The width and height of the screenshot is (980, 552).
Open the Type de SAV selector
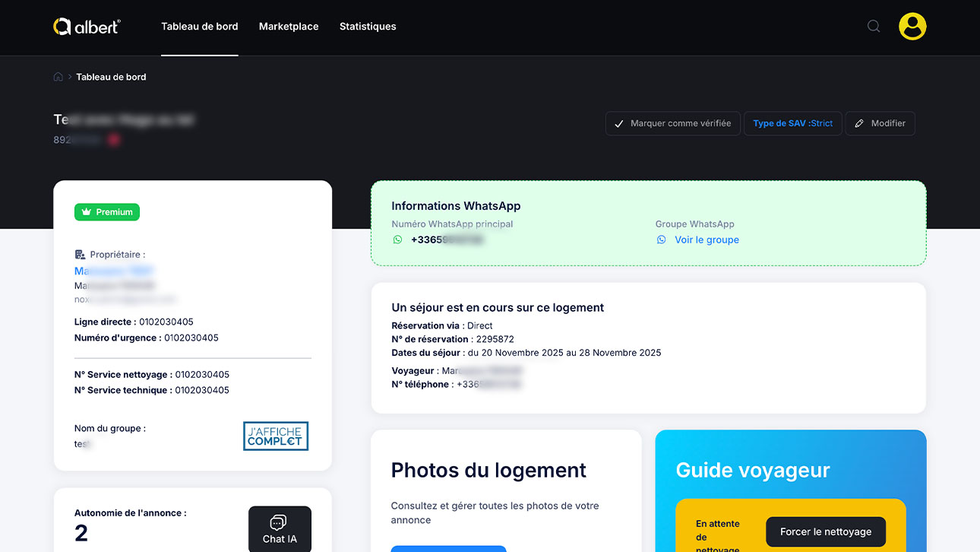point(792,123)
